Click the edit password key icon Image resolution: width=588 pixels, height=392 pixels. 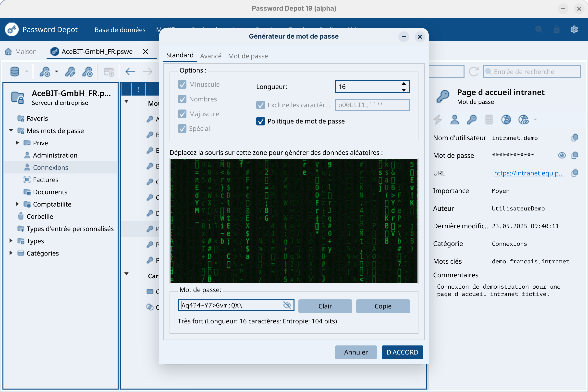(x=70, y=72)
